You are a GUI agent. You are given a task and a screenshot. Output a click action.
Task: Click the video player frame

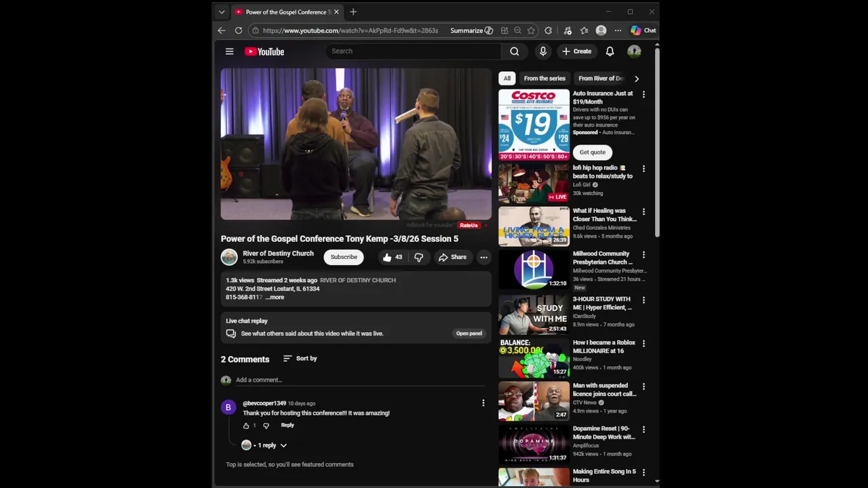tap(356, 144)
